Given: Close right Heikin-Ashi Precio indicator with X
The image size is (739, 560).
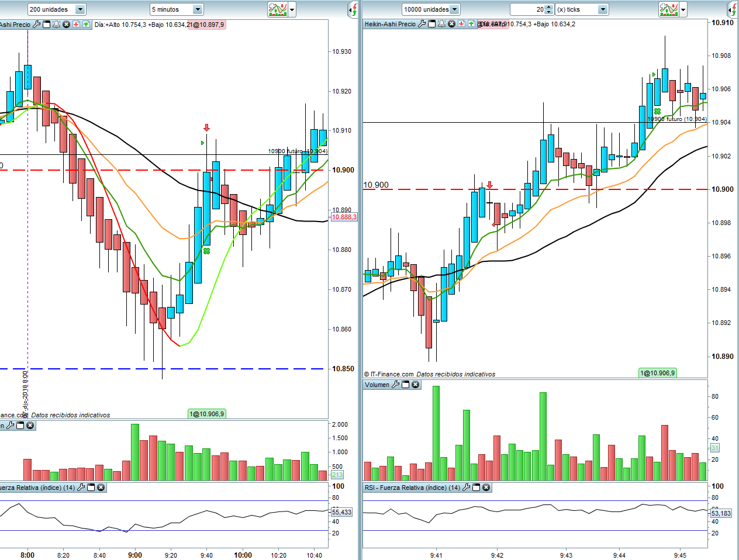Looking at the screenshot, I should [452, 24].
